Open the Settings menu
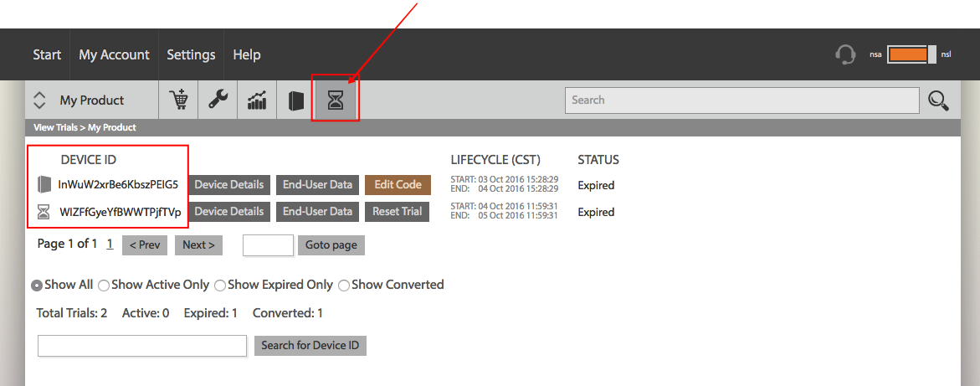The image size is (980, 386). pos(191,54)
